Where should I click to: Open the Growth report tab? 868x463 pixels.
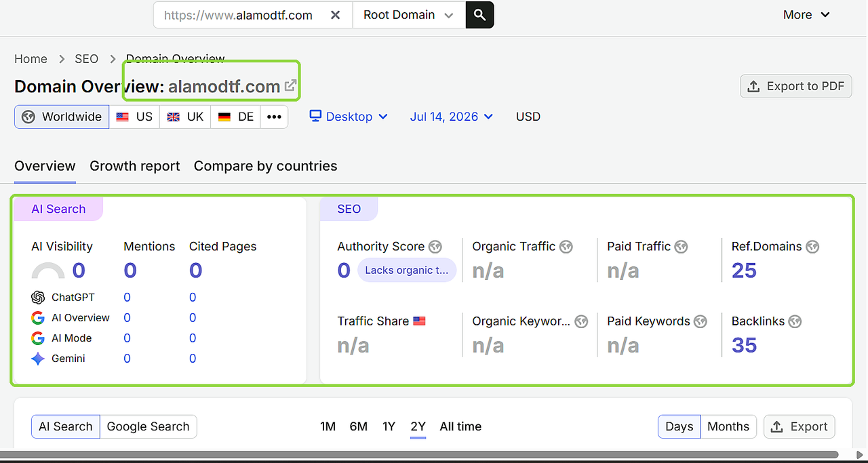tap(135, 166)
